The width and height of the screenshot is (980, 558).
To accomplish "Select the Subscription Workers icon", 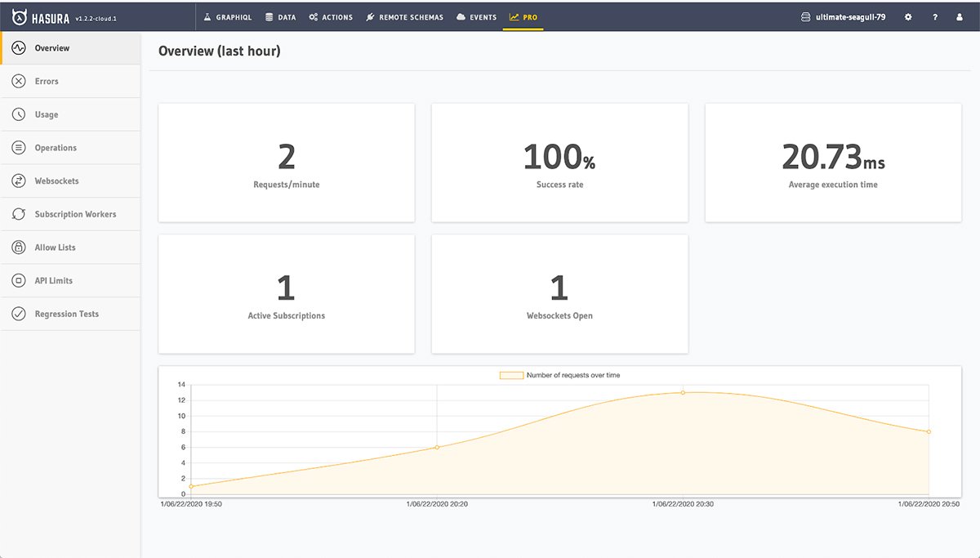I will tap(20, 213).
